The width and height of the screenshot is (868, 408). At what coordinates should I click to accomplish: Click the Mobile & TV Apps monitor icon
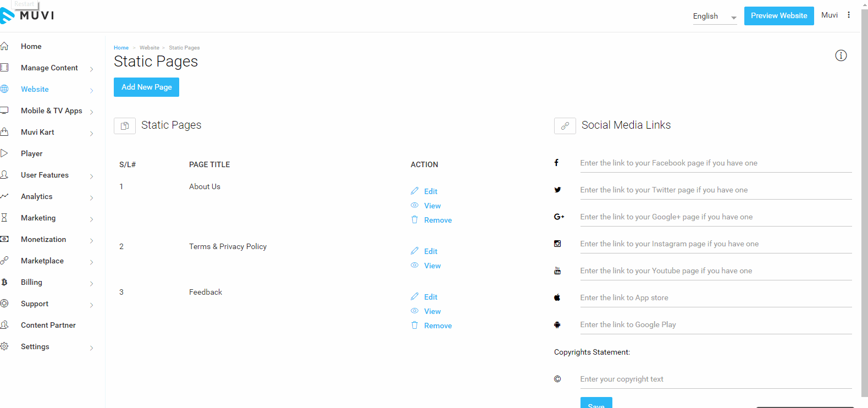point(4,111)
